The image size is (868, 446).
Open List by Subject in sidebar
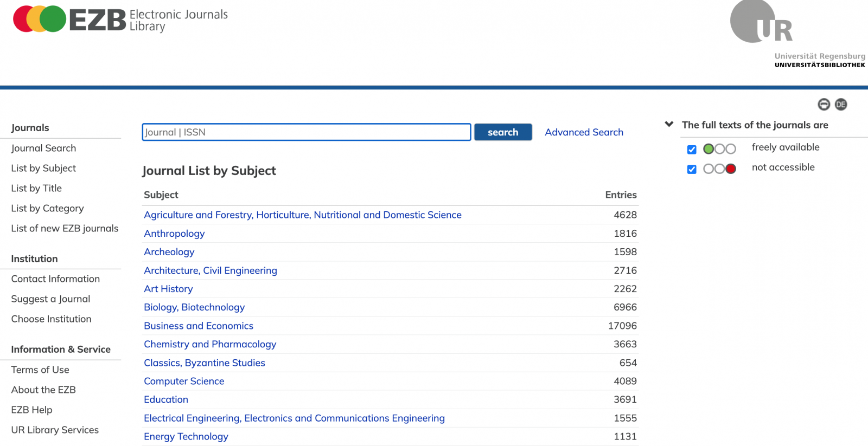[43, 168]
